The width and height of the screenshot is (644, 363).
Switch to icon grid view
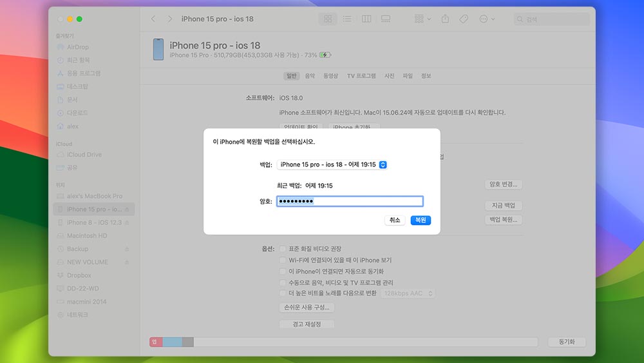tap(328, 19)
